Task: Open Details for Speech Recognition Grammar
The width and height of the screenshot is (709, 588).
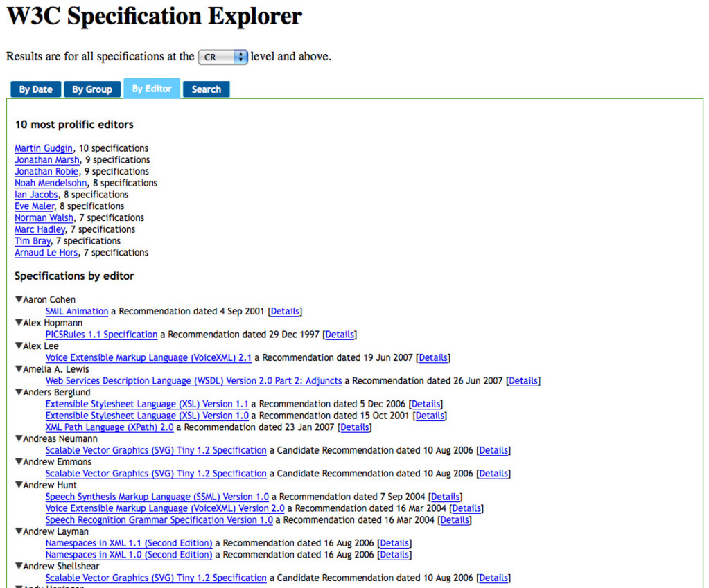Action: (x=455, y=520)
